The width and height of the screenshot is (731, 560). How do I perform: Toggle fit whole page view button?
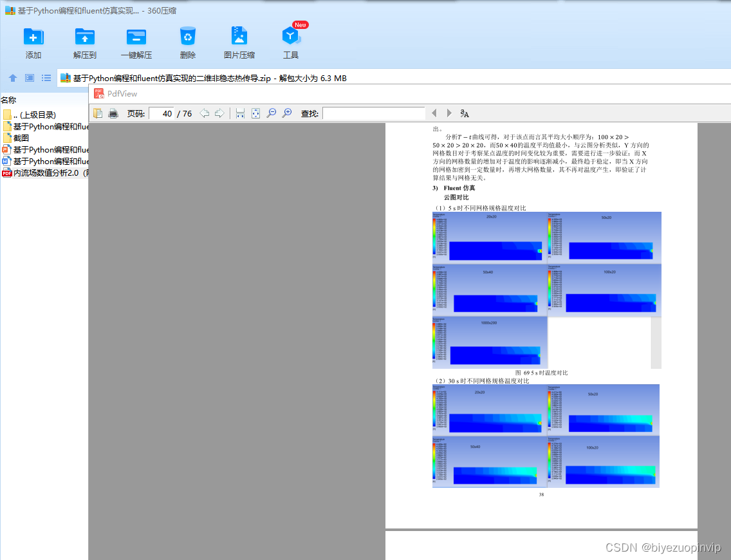click(x=255, y=113)
